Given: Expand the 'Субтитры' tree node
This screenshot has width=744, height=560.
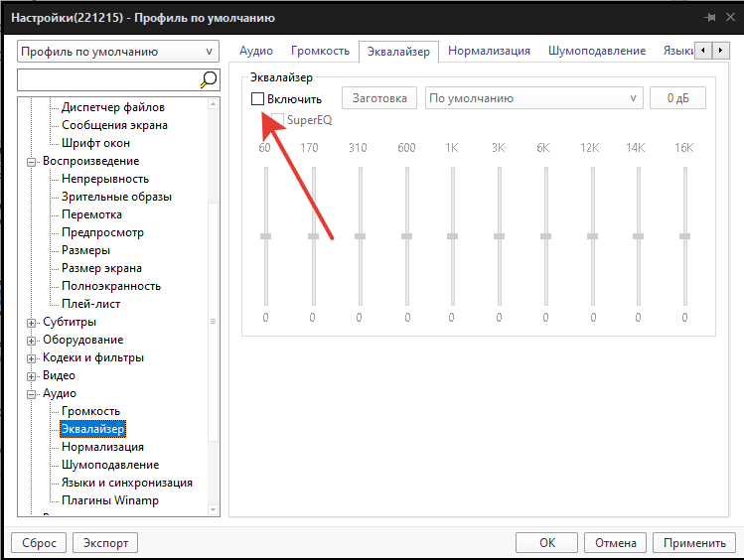Looking at the screenshot, I should 32,322.
